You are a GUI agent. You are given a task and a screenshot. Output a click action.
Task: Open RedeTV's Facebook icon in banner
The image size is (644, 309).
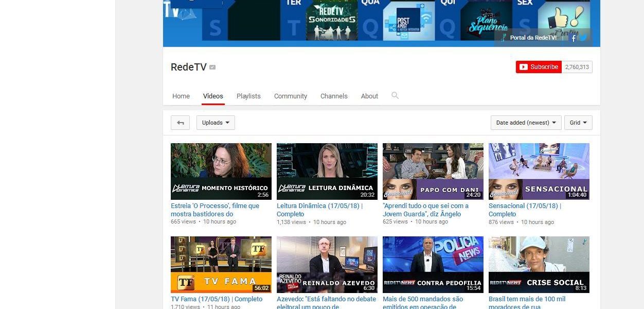574,38
